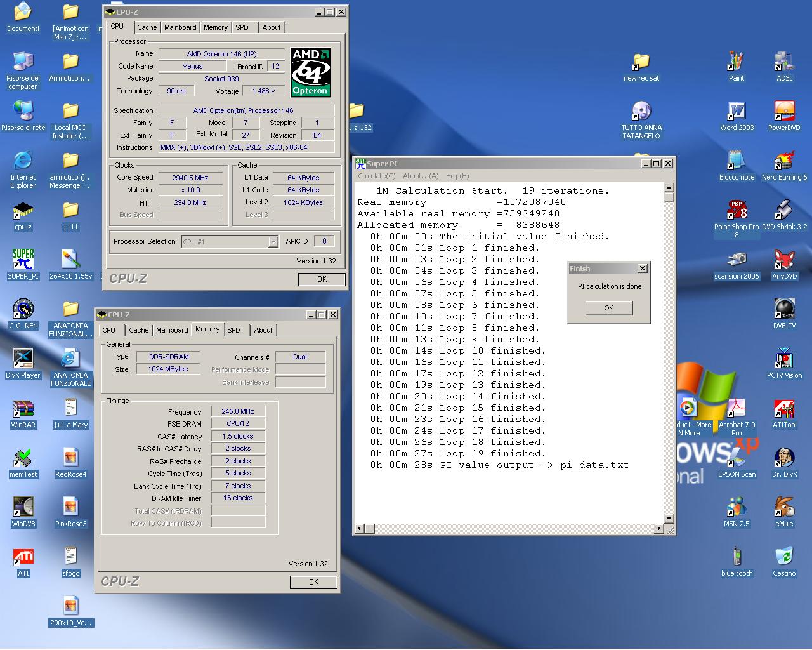Image resolution: width=812 pixels, height=650 pixels.
Task: Open the DVB-TV desktop icon
Action: point(784,314)
